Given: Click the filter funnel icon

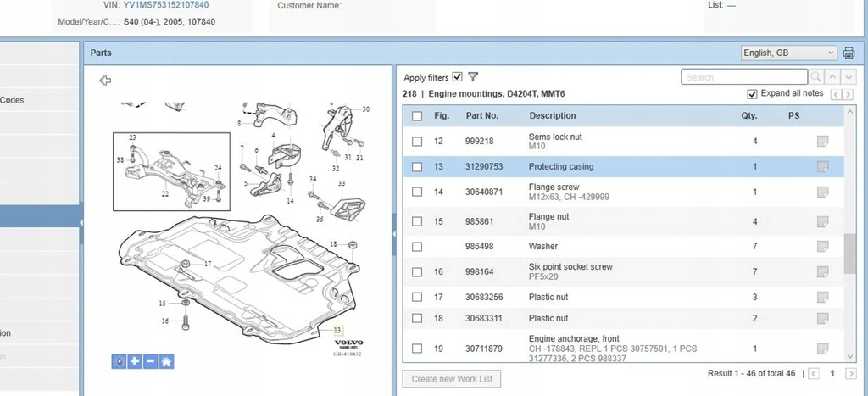Looking at the screenshot, I should point(473,77).
